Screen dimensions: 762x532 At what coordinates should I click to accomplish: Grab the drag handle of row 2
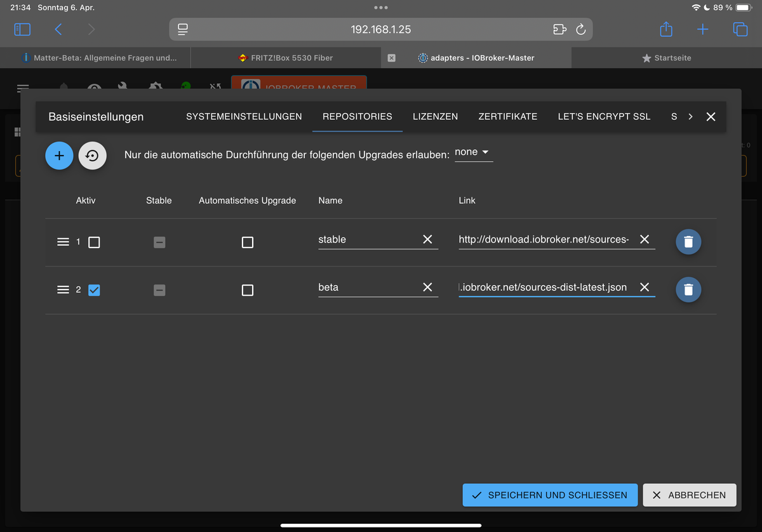coord(63,290)
